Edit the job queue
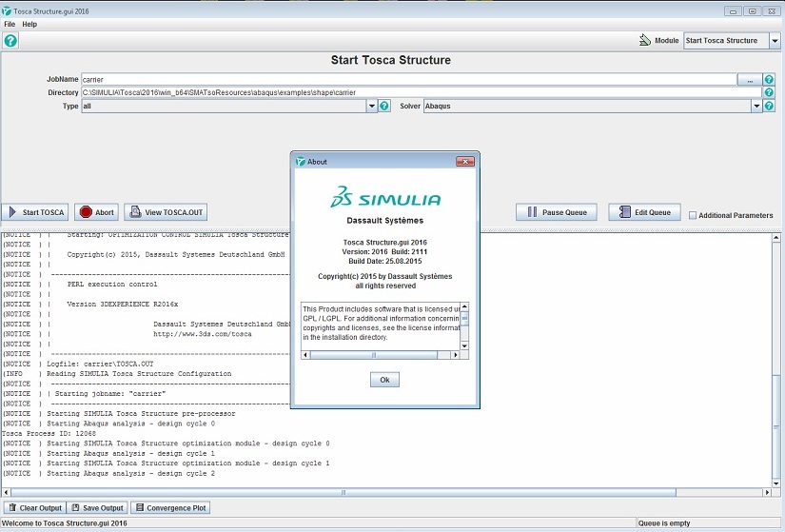The image size is (785, 532). click(x=645, y=212)
